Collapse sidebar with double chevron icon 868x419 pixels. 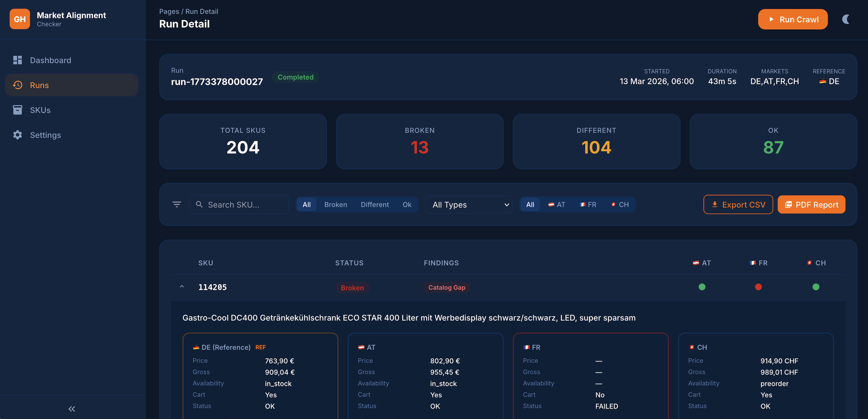coord(72,409)
